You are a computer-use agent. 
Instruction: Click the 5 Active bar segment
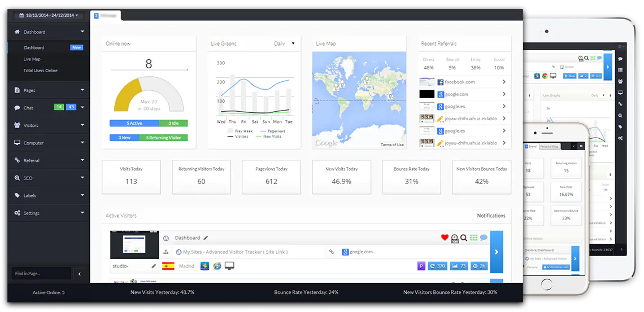[x=134, y=123]
